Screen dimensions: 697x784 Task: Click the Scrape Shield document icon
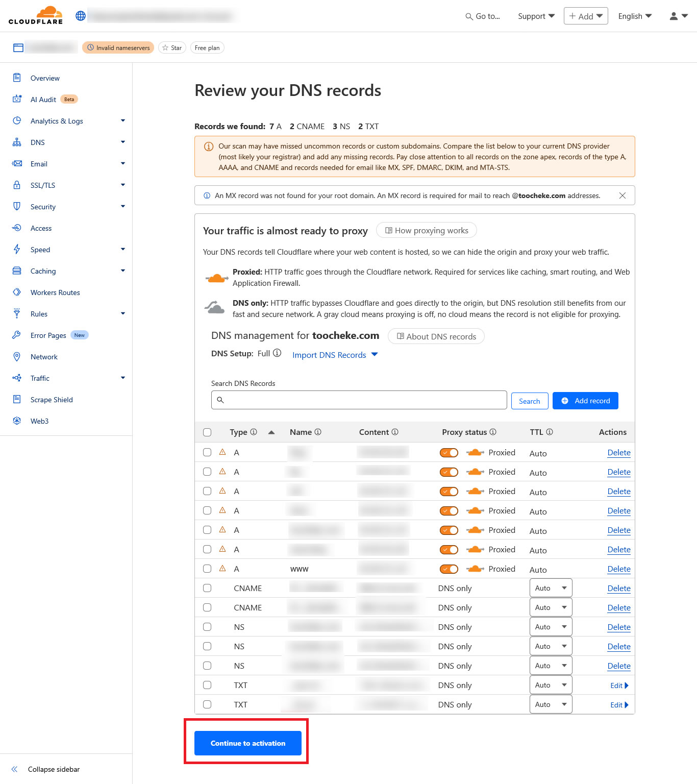[x=17, y=399]
